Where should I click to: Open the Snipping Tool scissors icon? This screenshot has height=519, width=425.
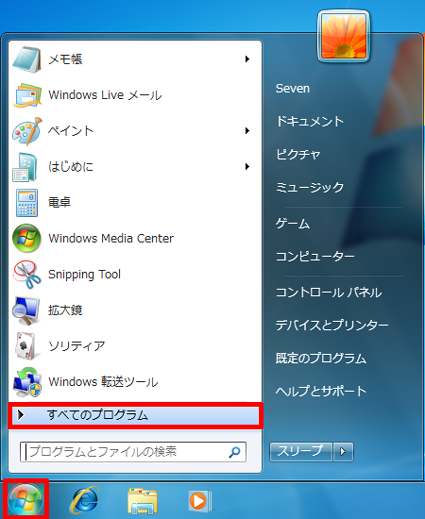[x=27, y=274]
